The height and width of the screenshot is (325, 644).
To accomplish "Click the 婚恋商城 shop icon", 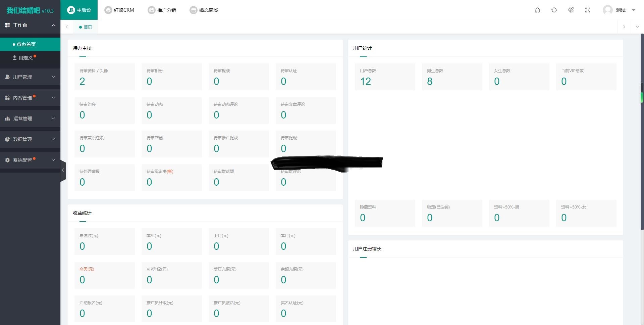I will 193,10.
